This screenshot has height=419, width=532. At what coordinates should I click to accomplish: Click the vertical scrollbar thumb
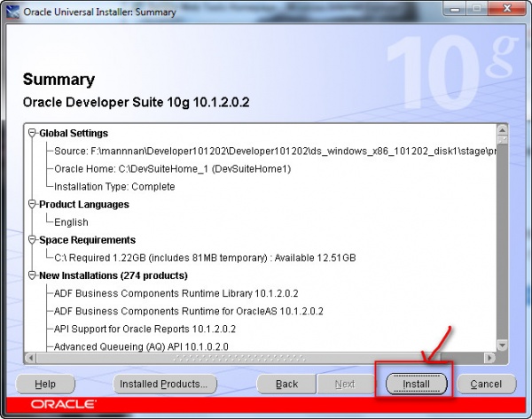pos(502,140)
